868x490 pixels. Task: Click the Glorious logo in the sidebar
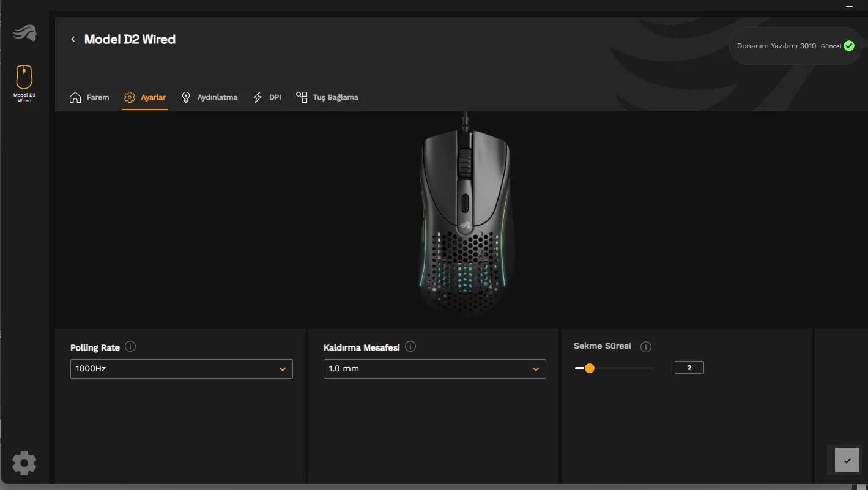coord(24,32)
